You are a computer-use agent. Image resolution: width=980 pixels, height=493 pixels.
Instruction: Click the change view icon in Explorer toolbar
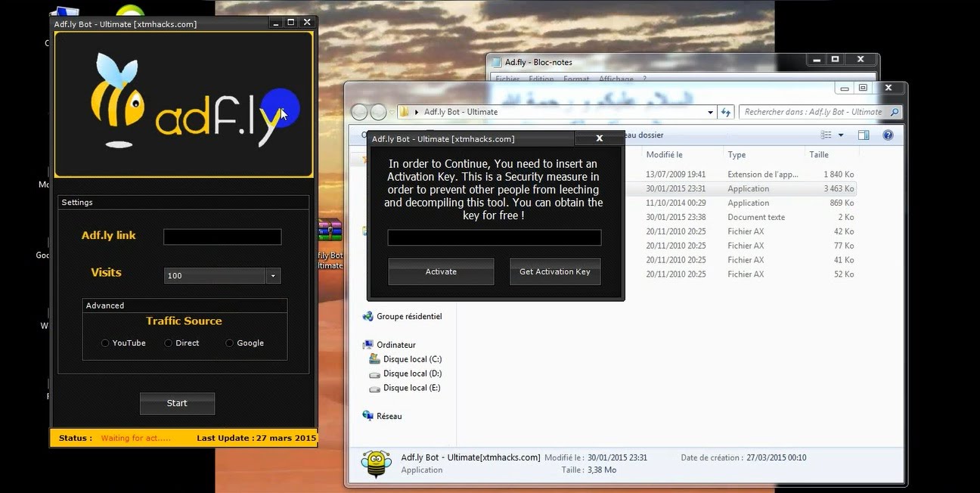(826, 135)
